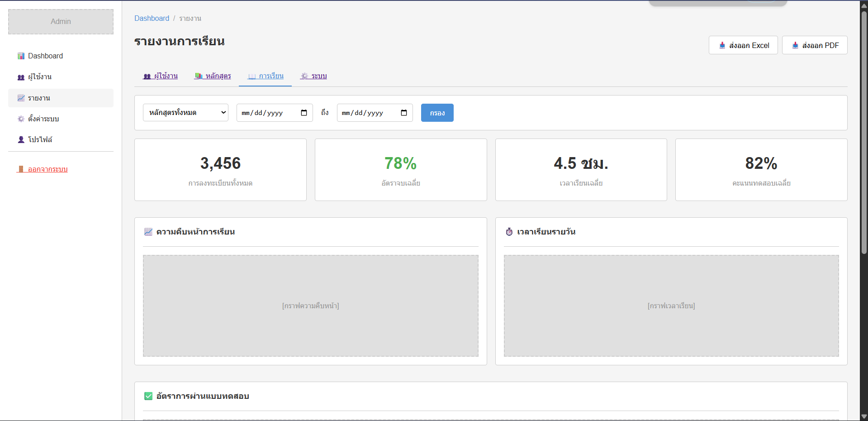Click the gear icon for ตั้งค่าระบบ
The image size is (868, 421).
tap(21, 119)
